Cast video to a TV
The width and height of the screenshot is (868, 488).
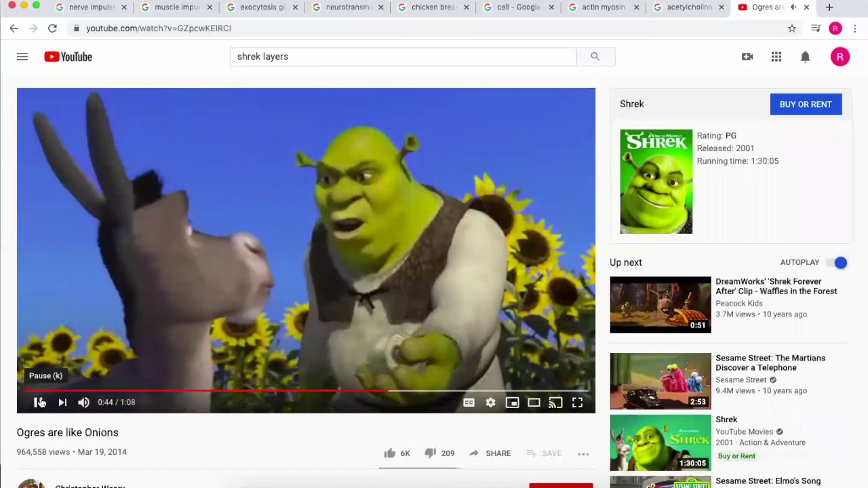(555, 403)
